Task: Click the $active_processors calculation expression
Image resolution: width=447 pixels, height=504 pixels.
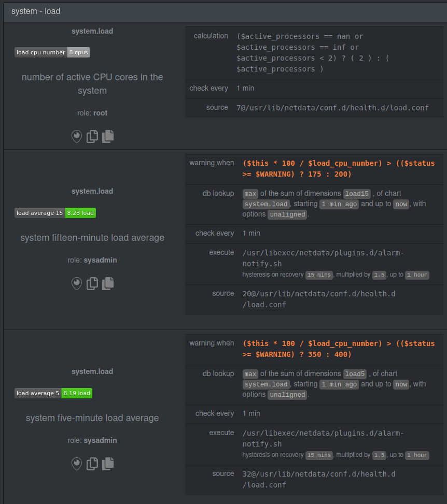Action: (313, 53)
